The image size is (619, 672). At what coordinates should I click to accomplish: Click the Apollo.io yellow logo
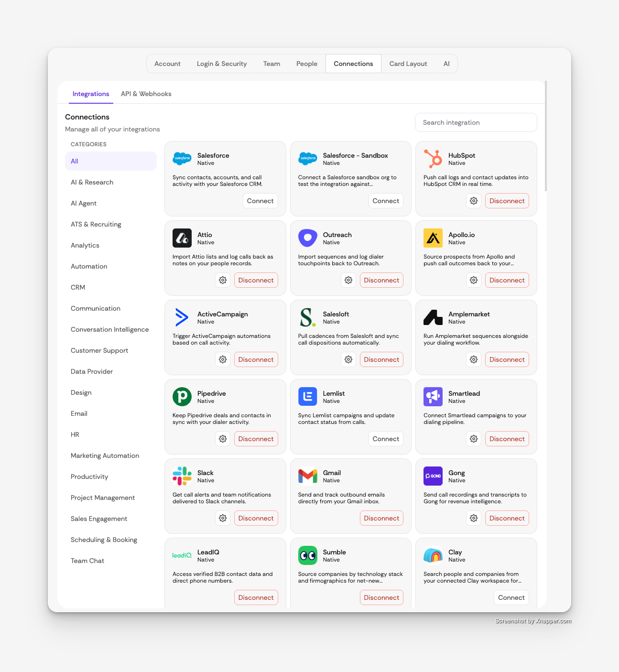(x=433, y=238)
